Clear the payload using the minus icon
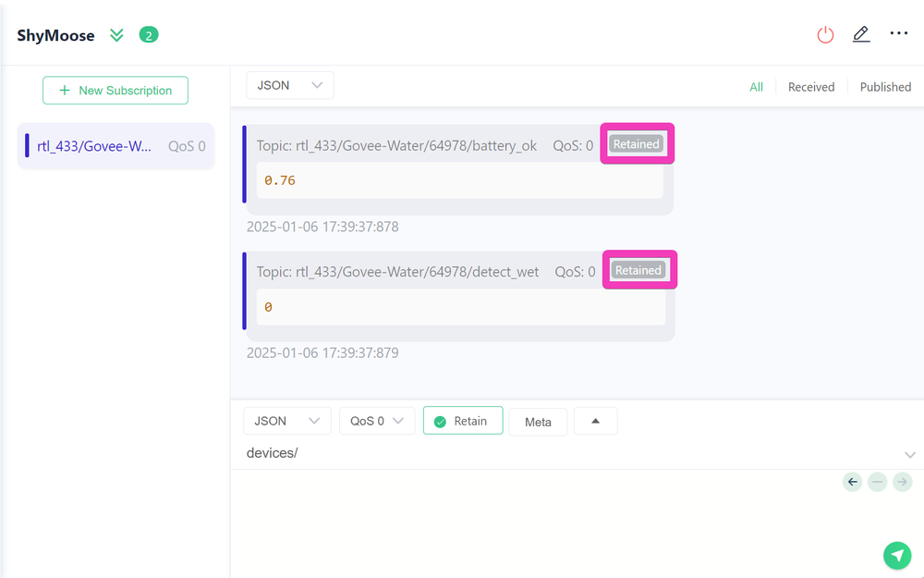This screenshot has width=924, height=578. coord(877,482)
